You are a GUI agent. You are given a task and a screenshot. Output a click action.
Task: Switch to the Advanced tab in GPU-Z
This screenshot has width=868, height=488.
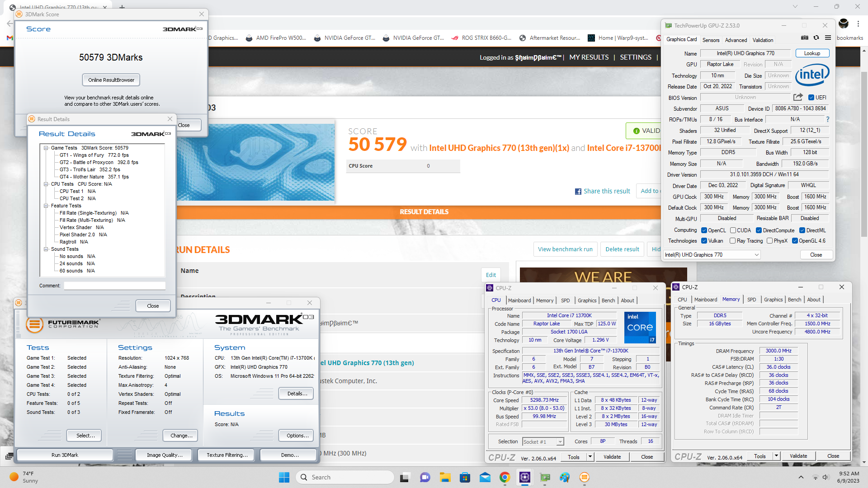(x=736, y=40)
